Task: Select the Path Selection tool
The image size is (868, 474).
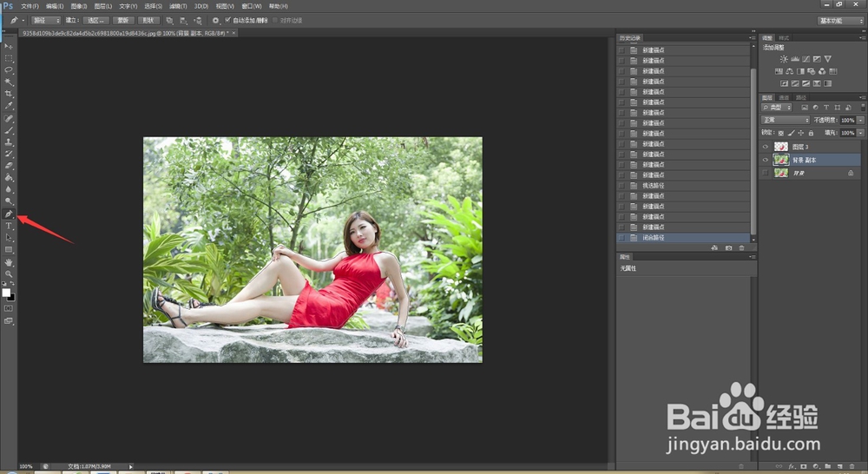Action: point(9,238)
